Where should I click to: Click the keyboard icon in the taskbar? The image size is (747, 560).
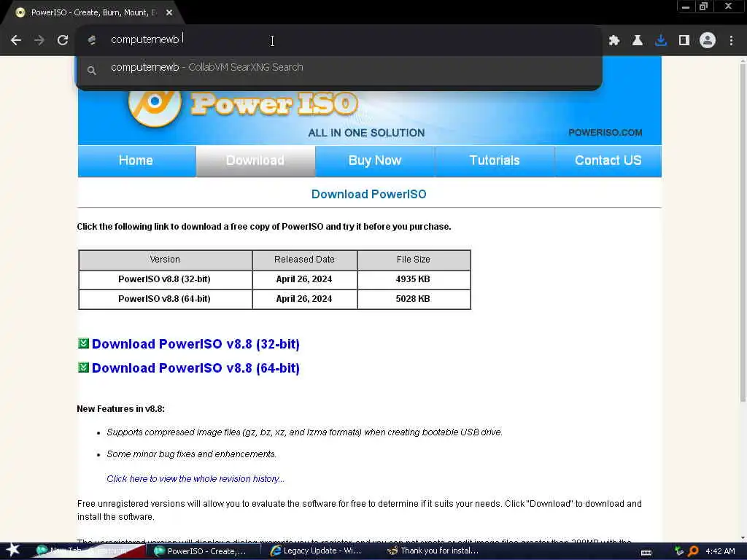[646, 552]
